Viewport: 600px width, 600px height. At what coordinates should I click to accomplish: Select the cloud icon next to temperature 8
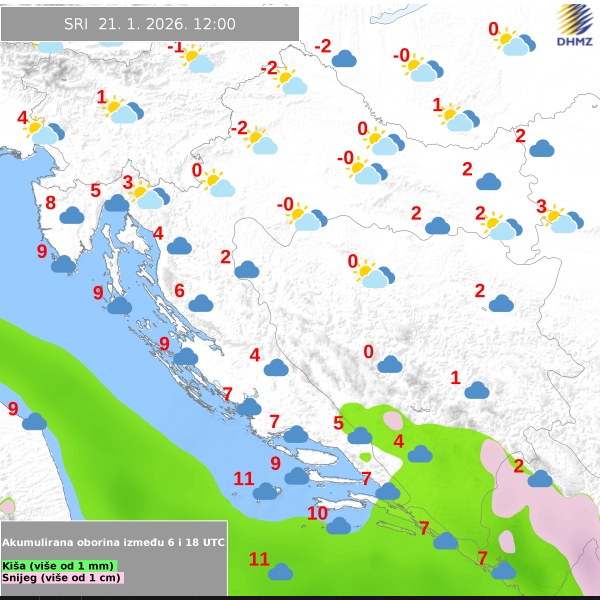71,215
